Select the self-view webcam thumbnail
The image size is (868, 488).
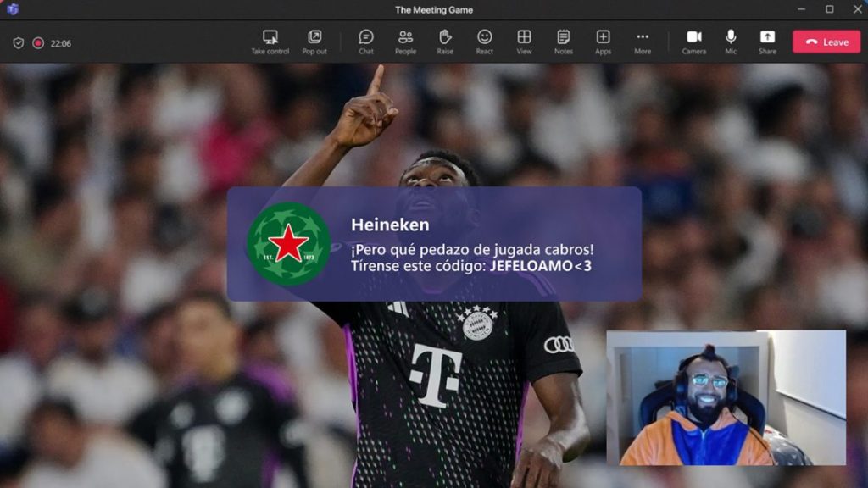point(726,397)
